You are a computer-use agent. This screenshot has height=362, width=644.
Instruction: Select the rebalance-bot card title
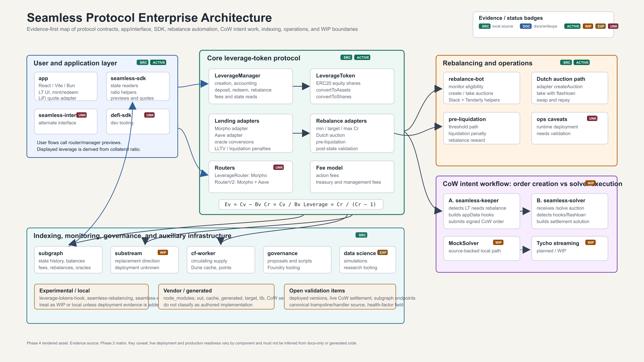(466, 79)
